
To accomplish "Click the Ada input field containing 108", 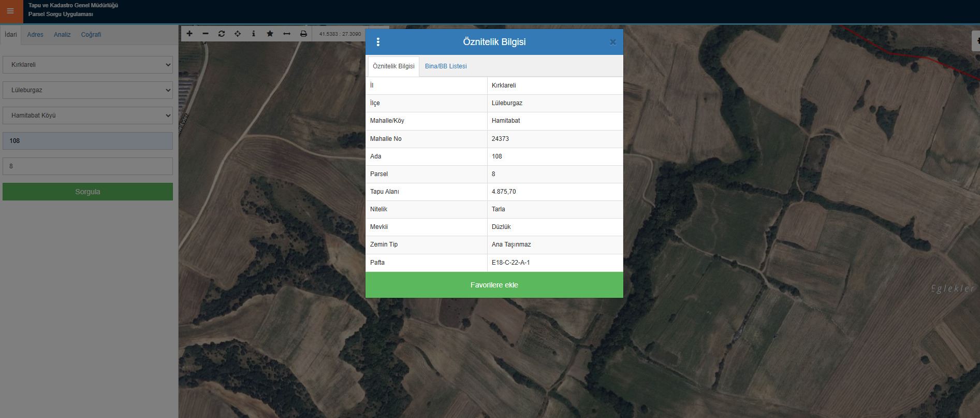I will click(87, 141).
